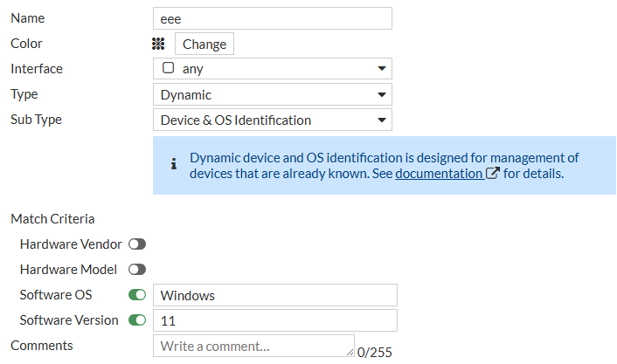The height and width of the screenshot is (364, 617).
Task: Click the Software OS field showing Windows
Action: 274,295
